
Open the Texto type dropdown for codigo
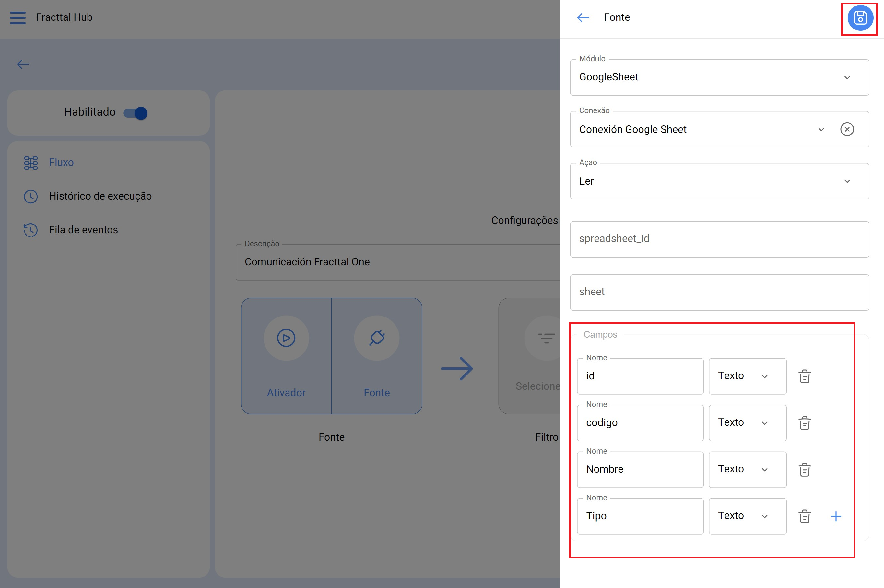click(748, 423)
